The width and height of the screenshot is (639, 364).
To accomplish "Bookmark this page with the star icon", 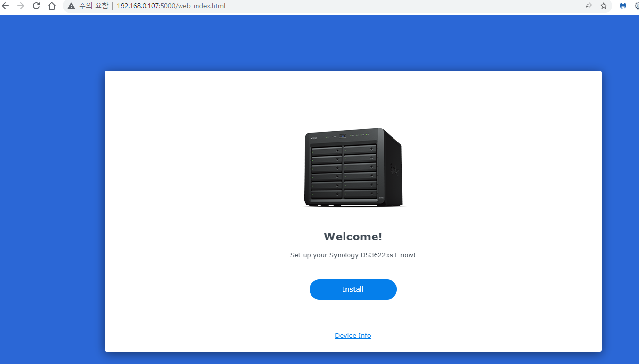I will point(604,6).
